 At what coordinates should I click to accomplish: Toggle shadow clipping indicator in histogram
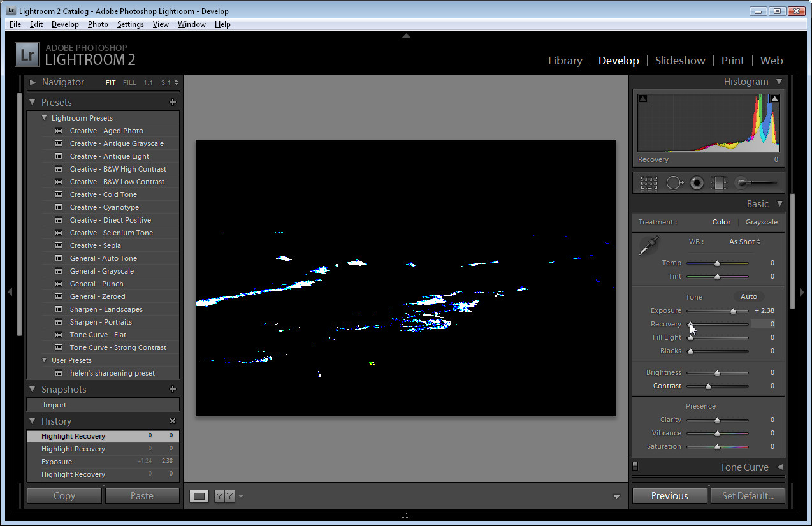(642, 99)
